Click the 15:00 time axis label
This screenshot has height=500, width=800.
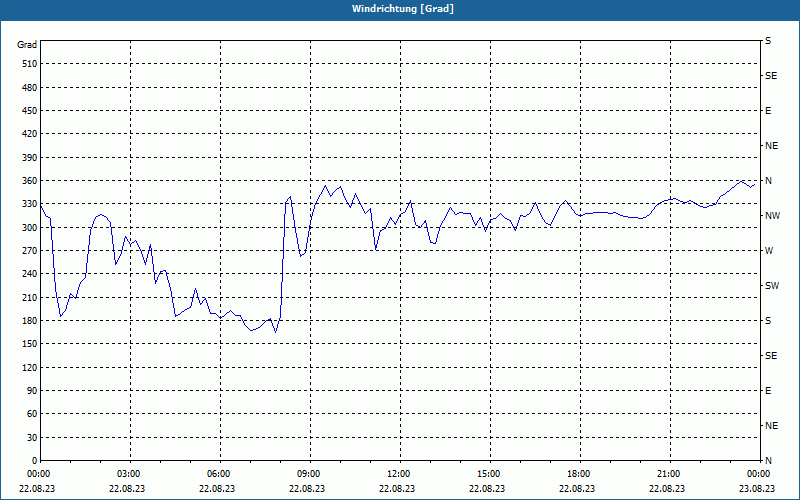pyautogui.click(x=487, y=474)
